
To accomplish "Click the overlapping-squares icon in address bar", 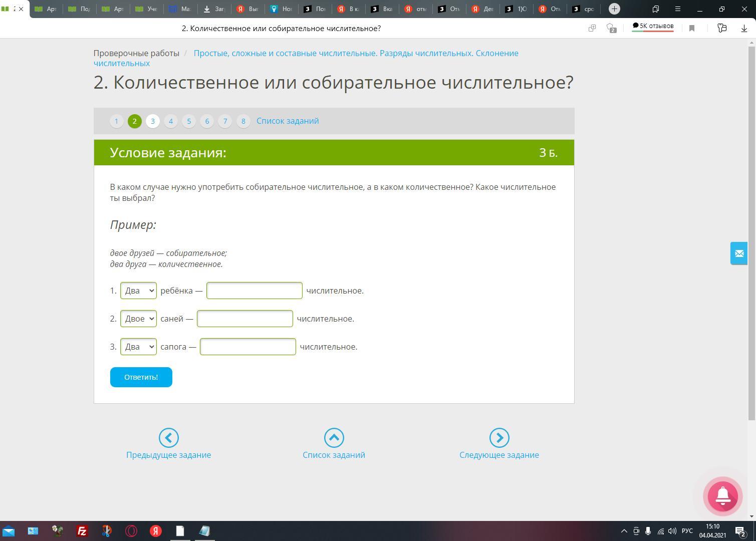I will click(x=592, y=29).
